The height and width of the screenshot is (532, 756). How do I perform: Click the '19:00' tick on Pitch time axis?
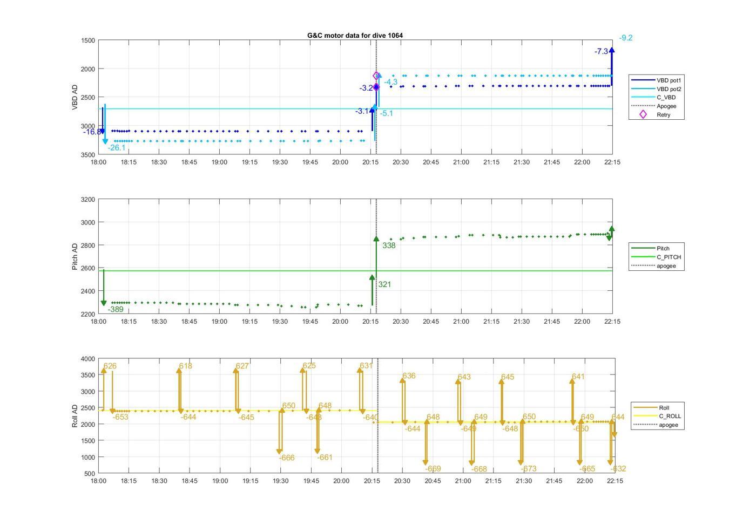click(219, 322)
